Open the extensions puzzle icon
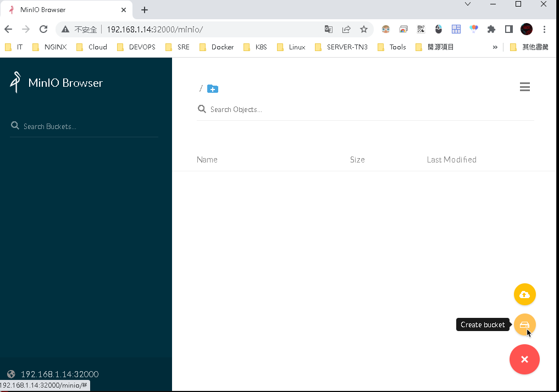 (x=491, y=29)
